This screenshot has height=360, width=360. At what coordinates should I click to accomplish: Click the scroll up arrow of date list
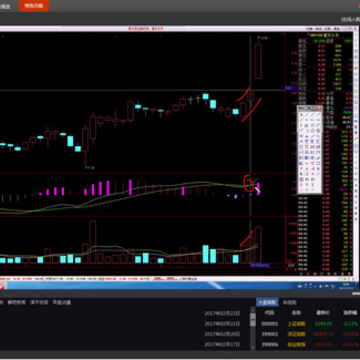(253, 310)
